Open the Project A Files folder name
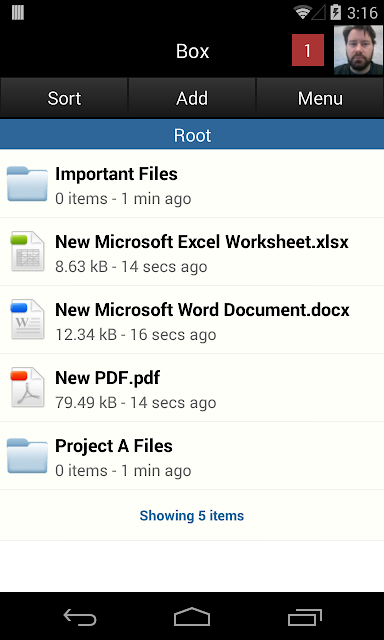Screen dimensions: 384x640 (114, 446)
